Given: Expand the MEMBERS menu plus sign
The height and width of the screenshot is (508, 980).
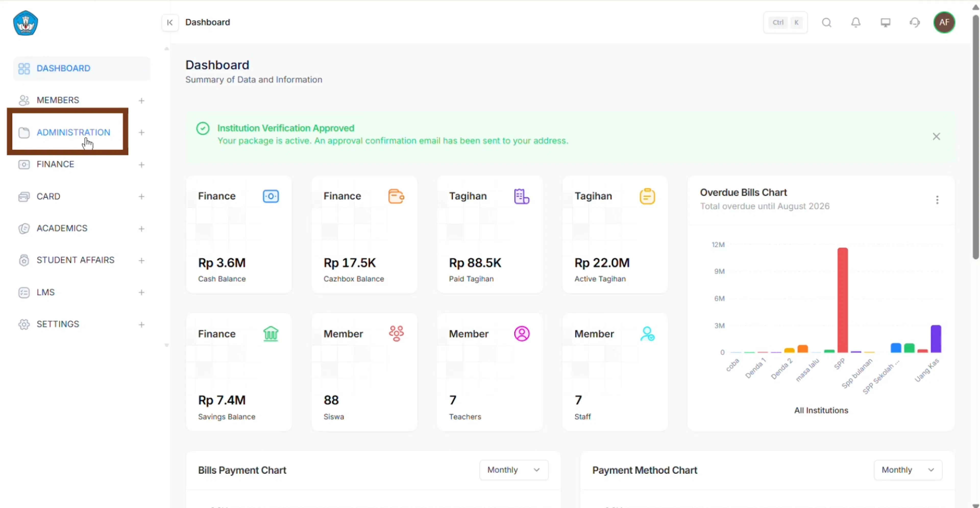Looking at the screenshot, I should pos(142,100).
